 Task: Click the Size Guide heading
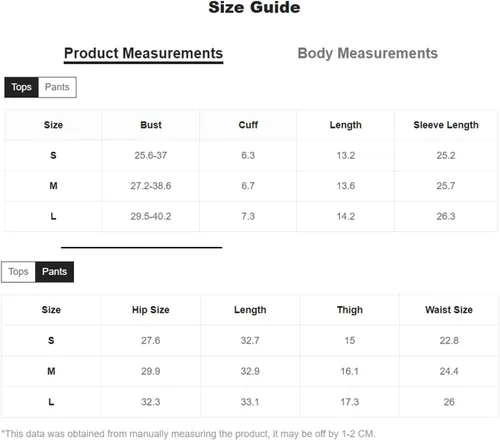pyautogui.click(x=254, y=7)
